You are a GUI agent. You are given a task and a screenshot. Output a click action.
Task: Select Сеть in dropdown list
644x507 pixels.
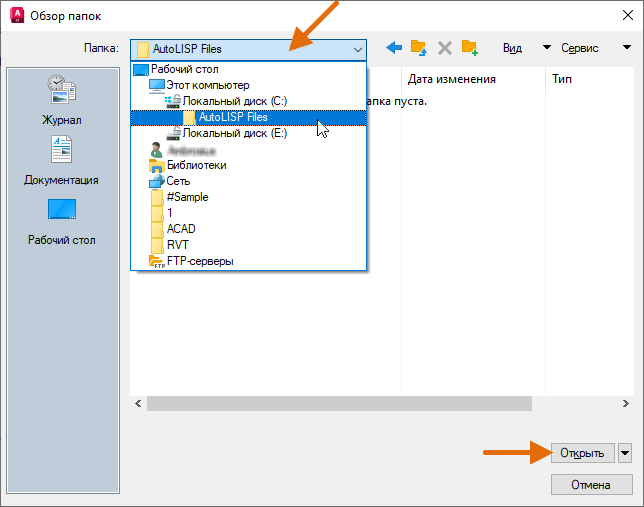pos(248,181)
